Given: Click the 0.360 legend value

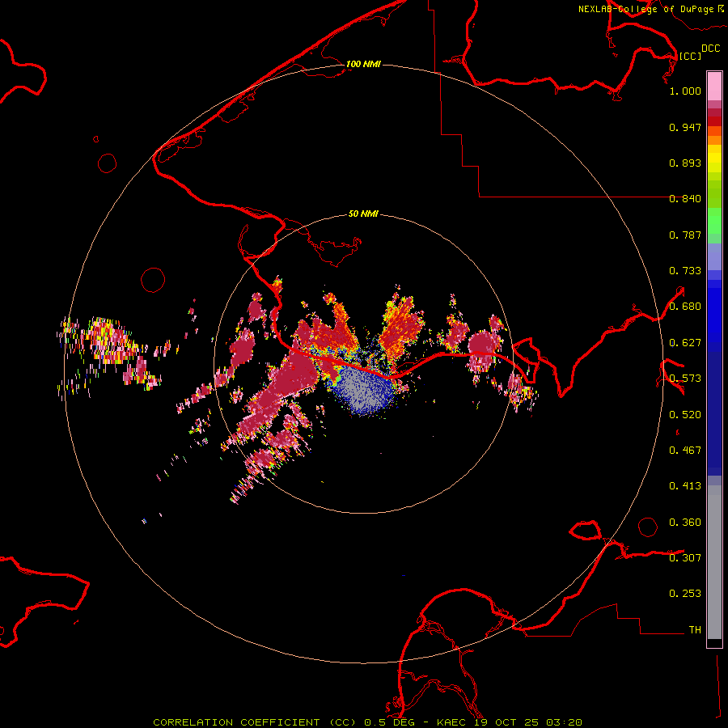Looking at the screenshot, I should 685,523.
